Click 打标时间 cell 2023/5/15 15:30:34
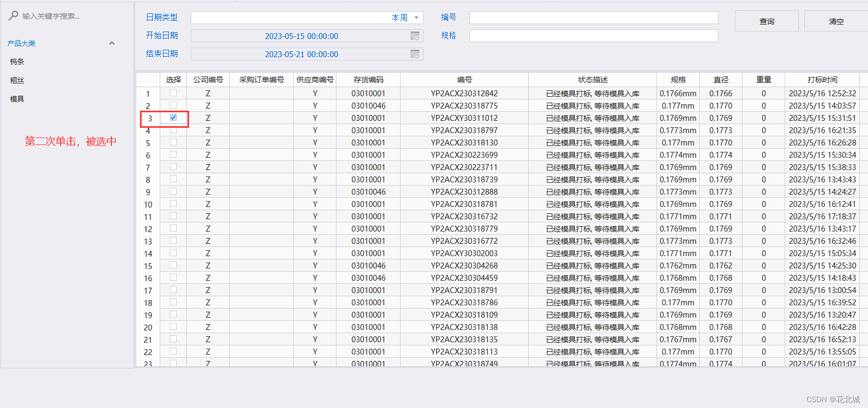 tap(823, 155)
